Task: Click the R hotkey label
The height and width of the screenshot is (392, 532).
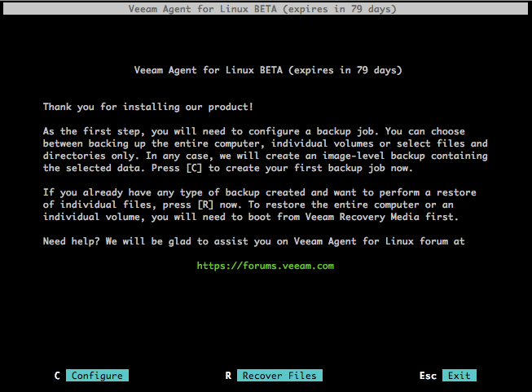Action: (x=229, y=376)
